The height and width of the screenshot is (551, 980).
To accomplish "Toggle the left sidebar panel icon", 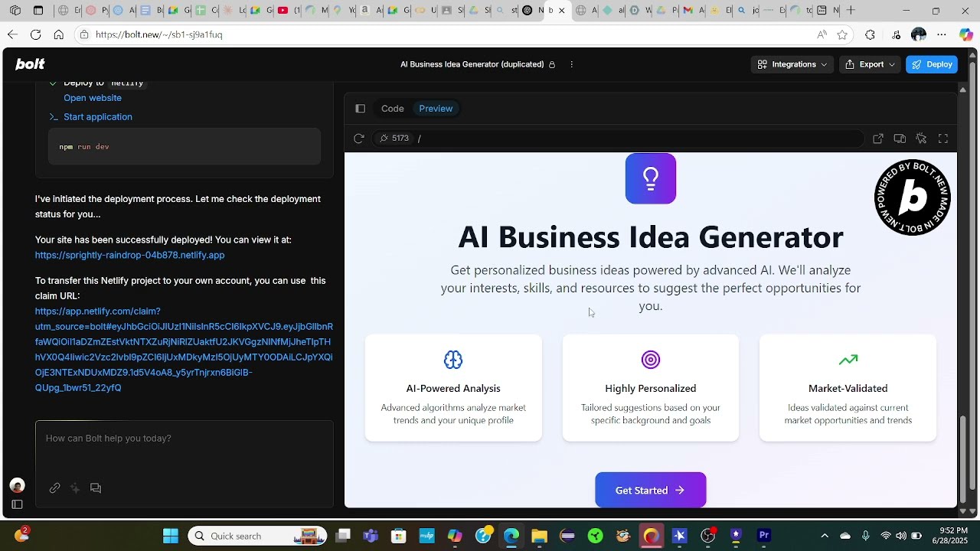I will click(17, 504).
